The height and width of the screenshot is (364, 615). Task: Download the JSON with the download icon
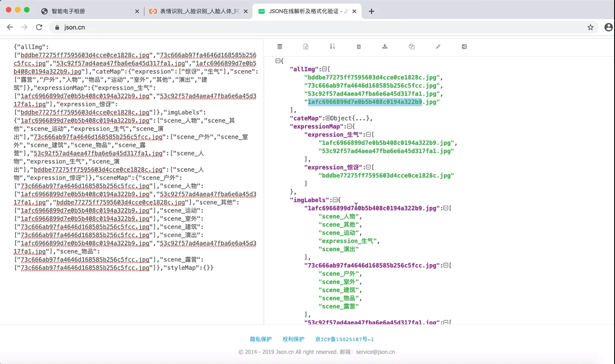coord(385,47)
